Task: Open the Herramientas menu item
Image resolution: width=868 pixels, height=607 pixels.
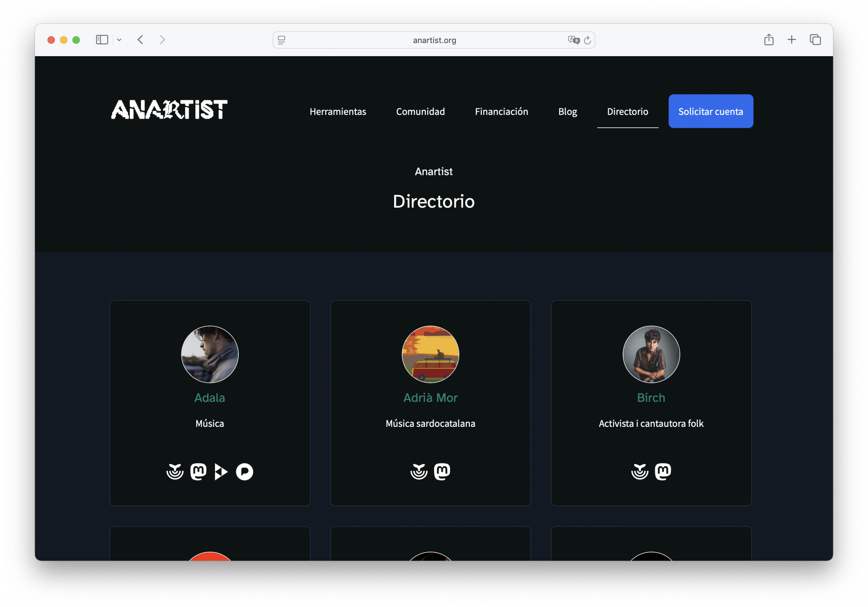Action: point(338,112)
